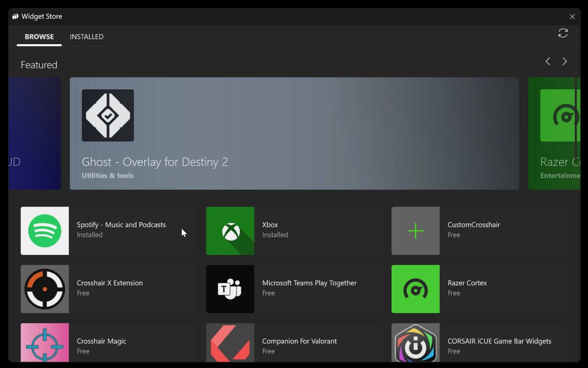Close the Widget Store window
Image resolution: width=588 pixels, height=368 pixels.
(x=572, y=16)
